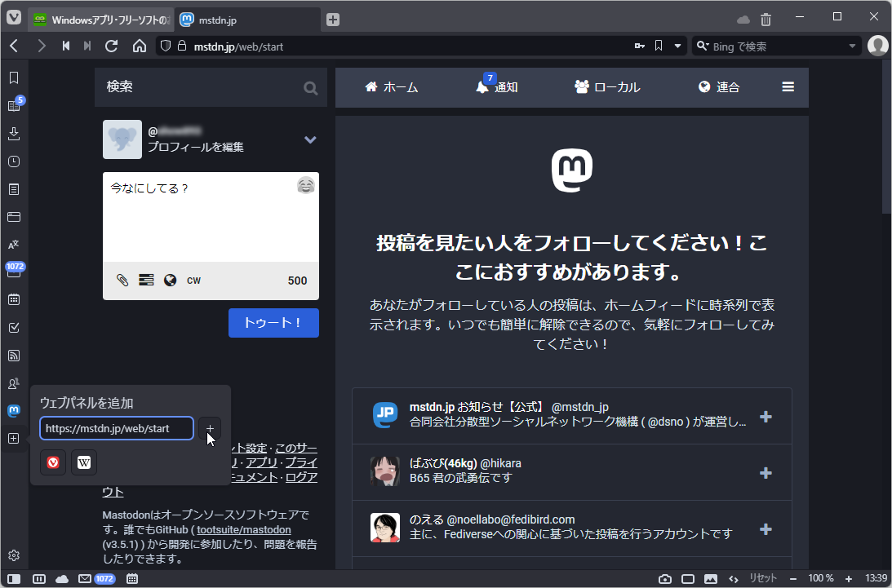Open the closed tabs trash can
The image size is (892, 588).
click(x=766, y=20)
